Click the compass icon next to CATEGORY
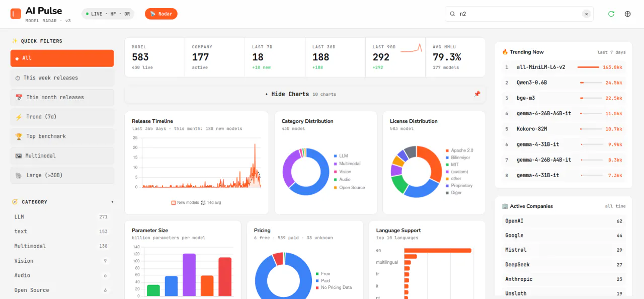 click(15, 202)
